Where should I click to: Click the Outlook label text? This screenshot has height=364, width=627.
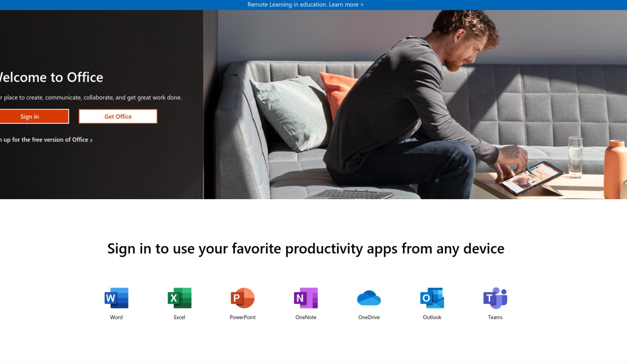coord(432,317)
